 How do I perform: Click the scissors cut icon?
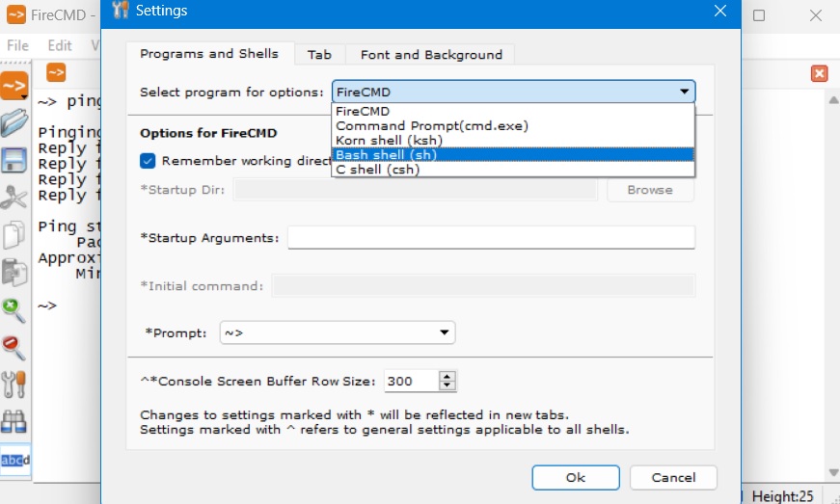click(x=14, y=197)
